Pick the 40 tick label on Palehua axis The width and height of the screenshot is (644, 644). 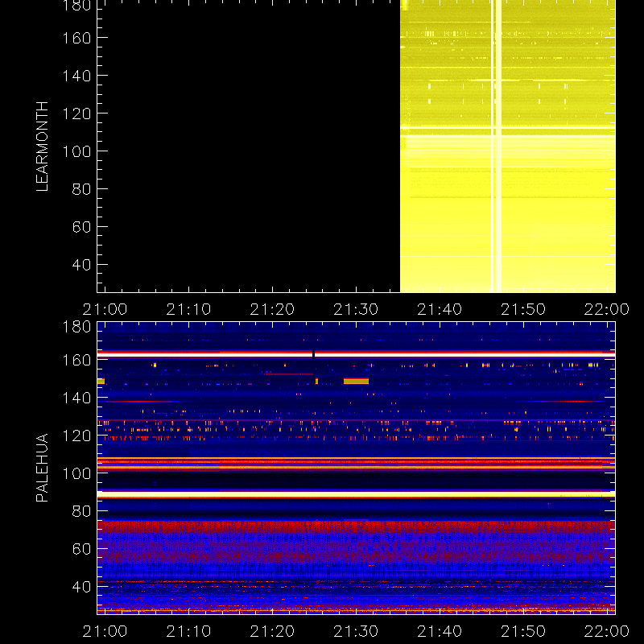tap(81, 587)
